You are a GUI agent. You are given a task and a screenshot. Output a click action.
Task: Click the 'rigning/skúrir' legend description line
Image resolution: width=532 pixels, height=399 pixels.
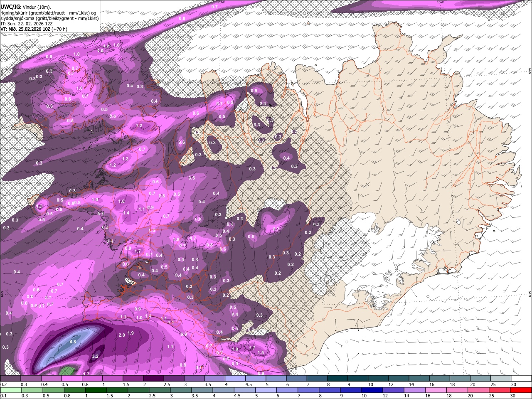point(48,13)
